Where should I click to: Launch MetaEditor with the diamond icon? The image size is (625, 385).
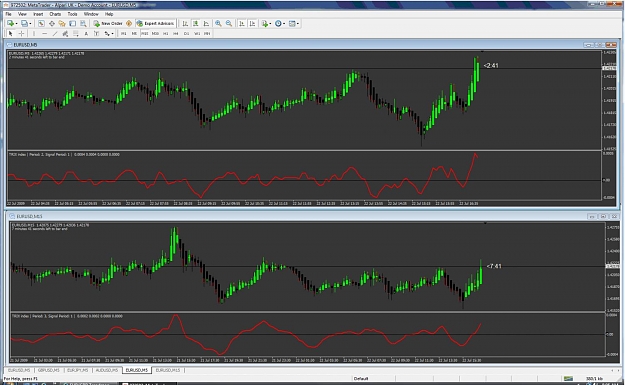[x=129, y=24]
